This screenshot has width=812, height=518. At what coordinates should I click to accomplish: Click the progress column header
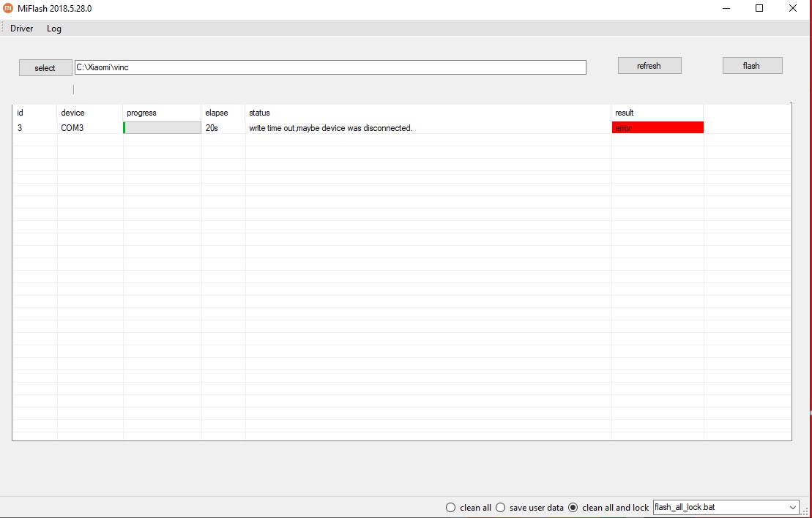(162, 113)
